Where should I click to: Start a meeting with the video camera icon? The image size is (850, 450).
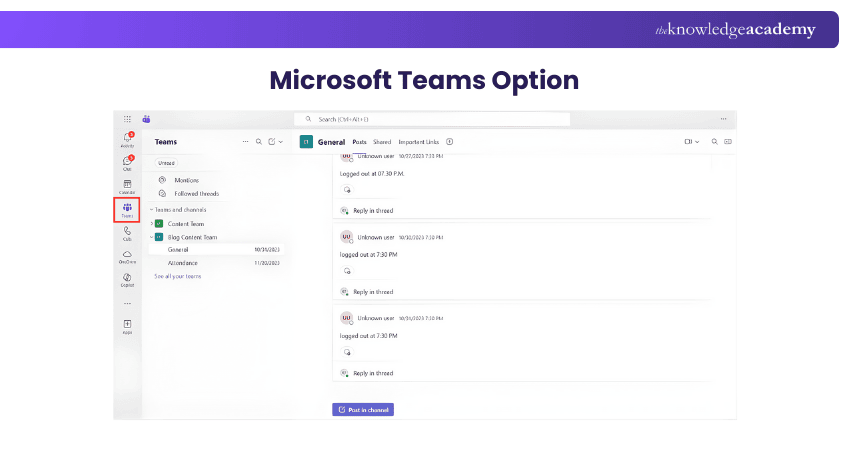688,142
